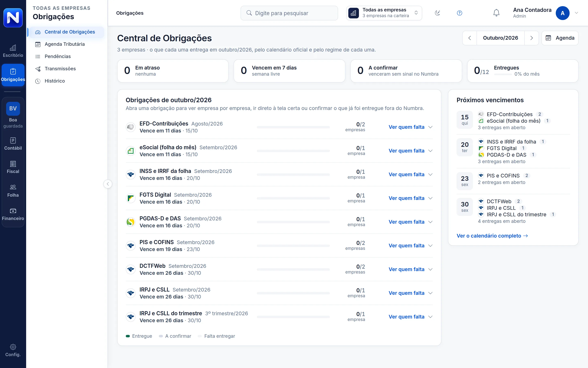Go to the Fiscal module icon
The image size is (588, 368).
click(x=13, y=164)
